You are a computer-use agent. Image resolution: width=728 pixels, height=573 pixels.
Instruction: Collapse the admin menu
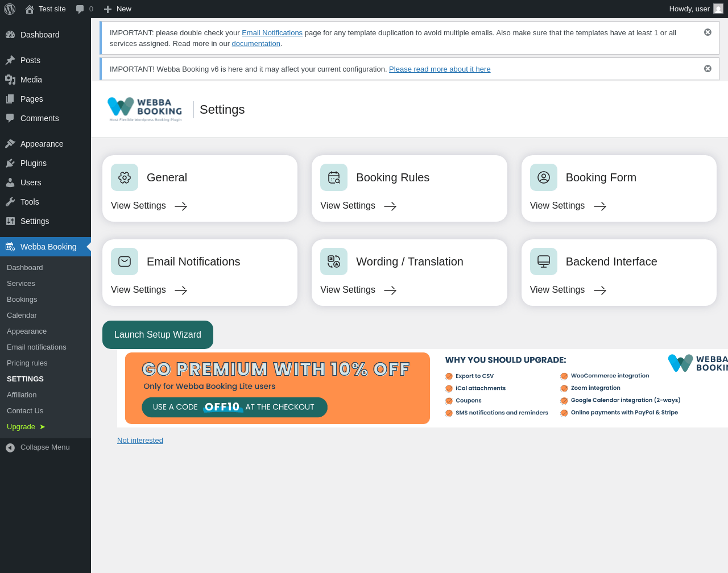click(x=45, y=447)
